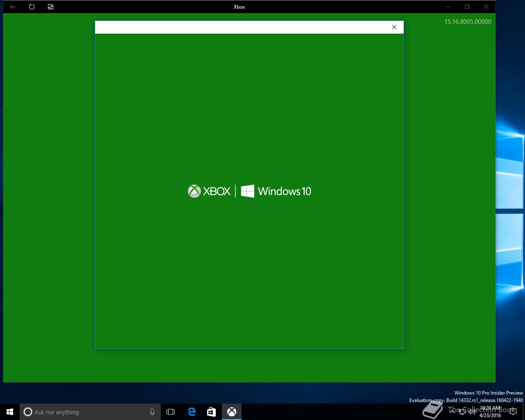Image resolution: width=525 pixels, height=420 pixels.
Task: Minimize the Xbox app window
Action: point(448,7)
